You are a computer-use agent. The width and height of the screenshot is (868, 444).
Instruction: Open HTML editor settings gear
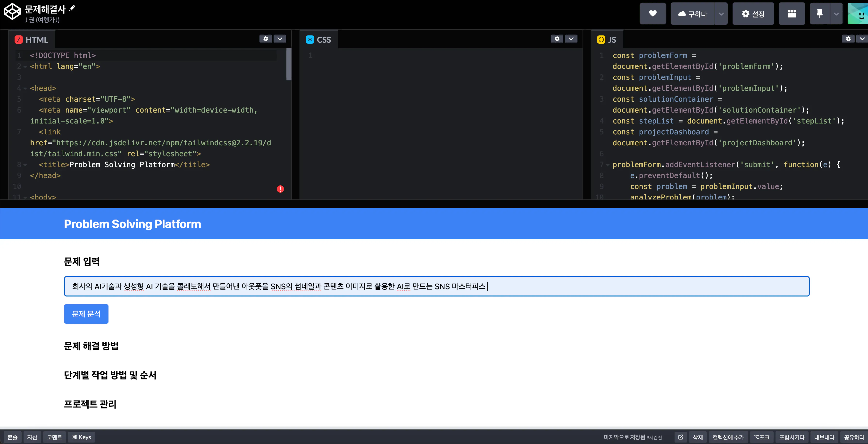pos(266,39)
